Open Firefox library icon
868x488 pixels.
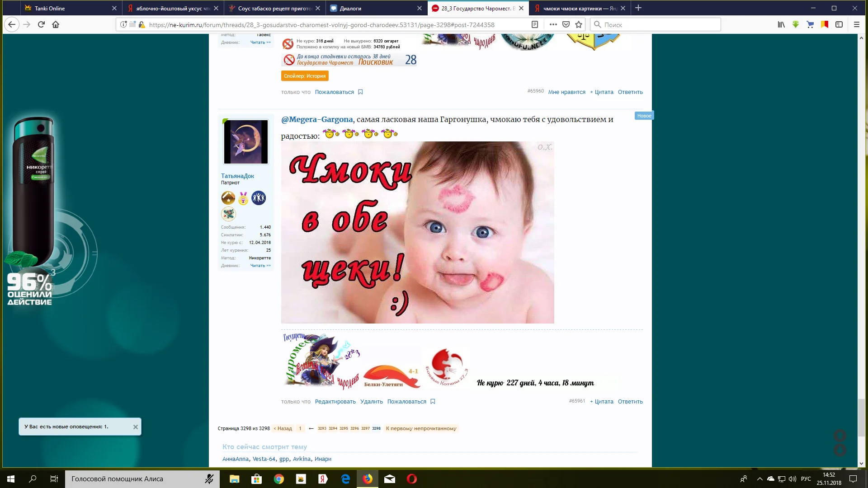coord(781,24)
